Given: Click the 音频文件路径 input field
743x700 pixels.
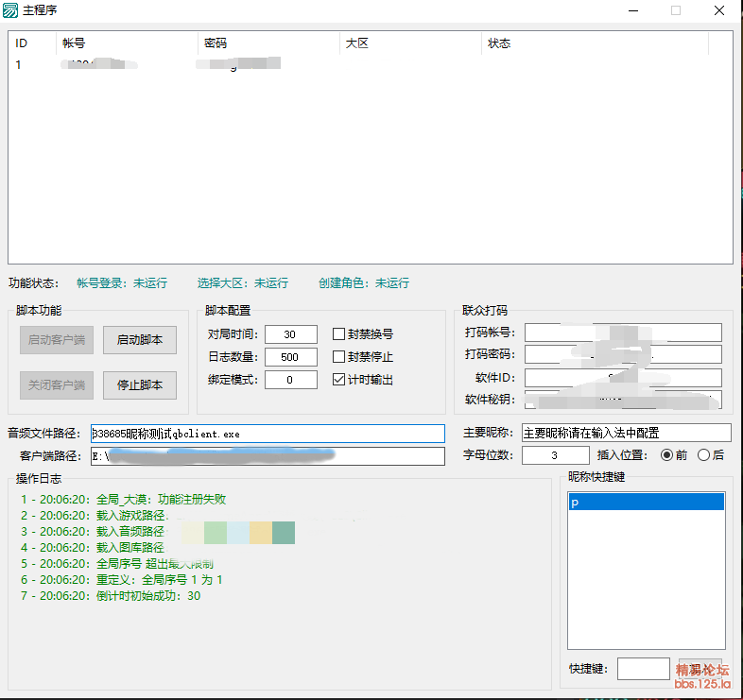Looking at the screenshot, I should tap(268, 434).
